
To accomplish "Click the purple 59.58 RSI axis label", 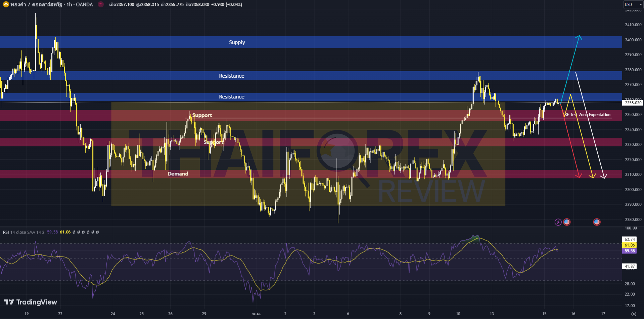I will 630,251.
